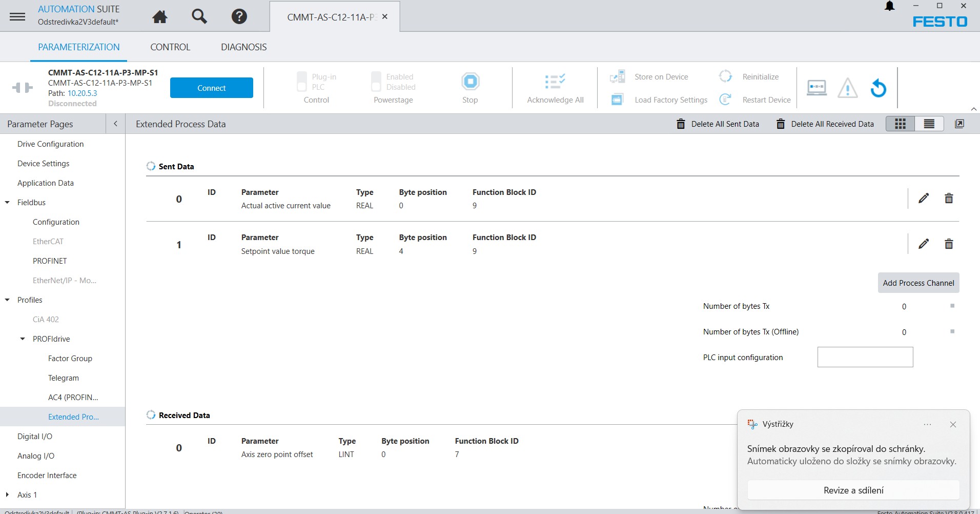980x514 pixels.
Task: Click the Store on Device icon
Action: [617, 77]
